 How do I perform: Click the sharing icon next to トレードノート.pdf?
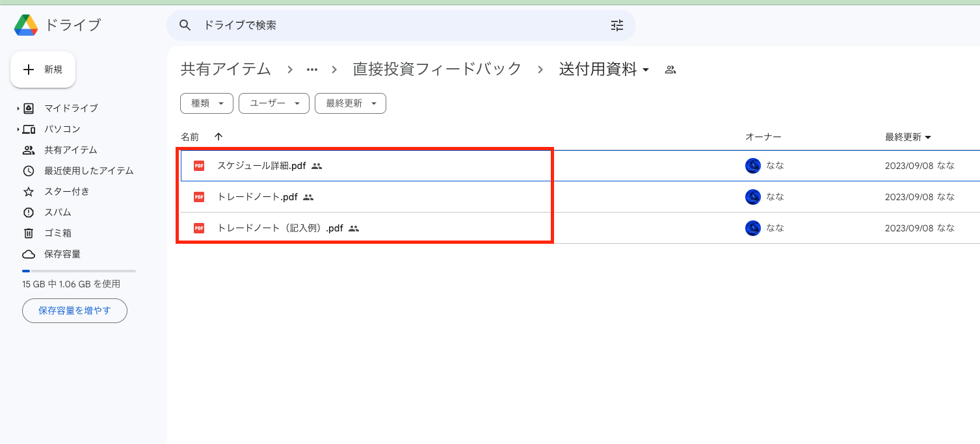(308, 197)
